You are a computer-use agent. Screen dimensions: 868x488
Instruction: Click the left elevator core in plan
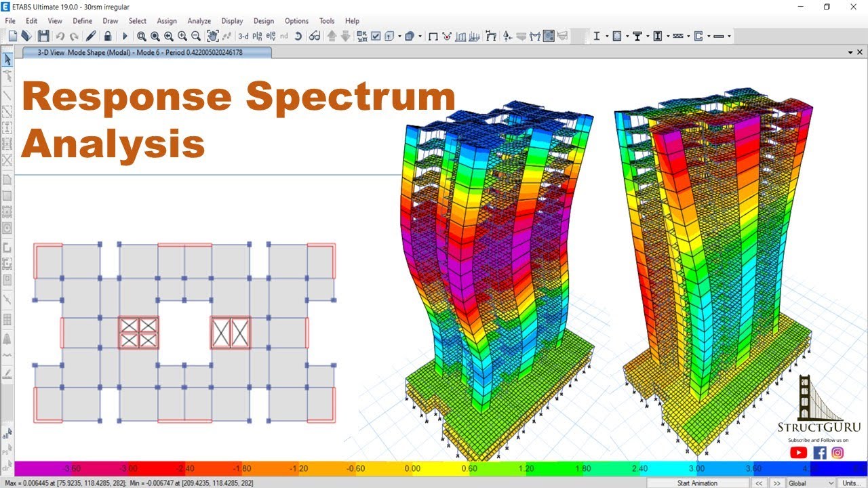(138, 332)
